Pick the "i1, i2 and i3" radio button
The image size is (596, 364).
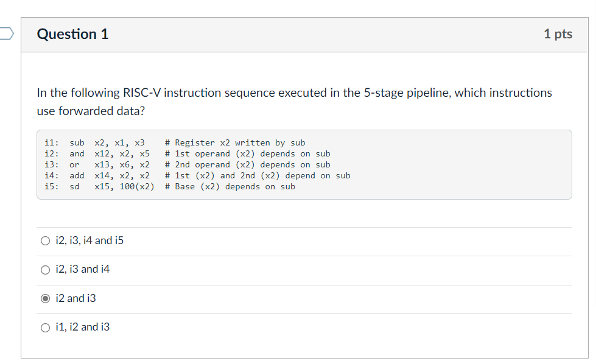tap(46, 327)
